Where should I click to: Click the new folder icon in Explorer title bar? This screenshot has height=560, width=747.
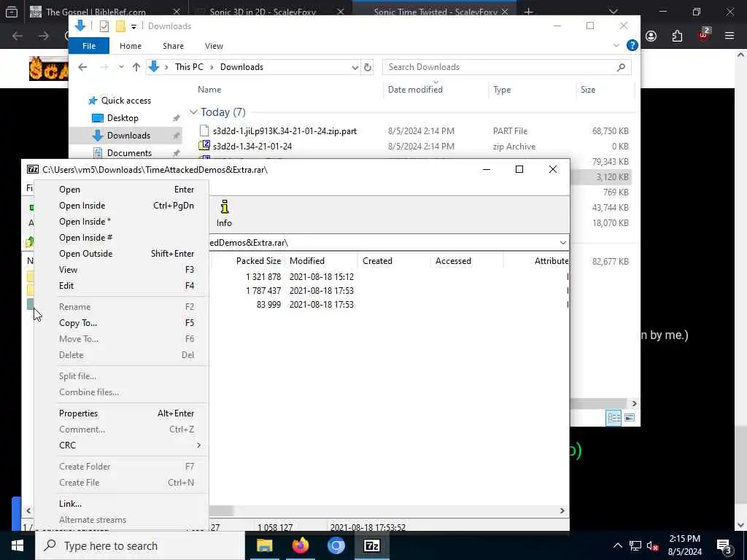pyautogui.click(x=120, y=26)
